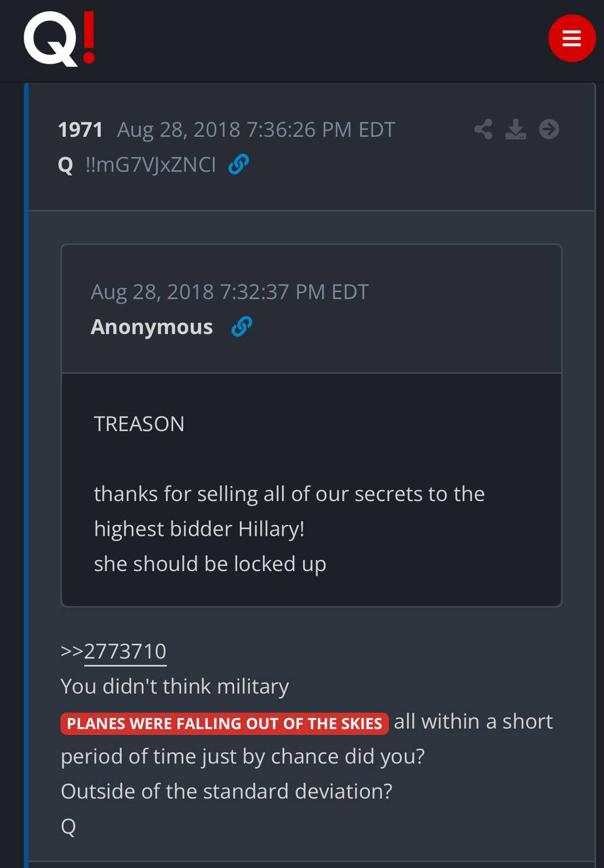Click the Q! site logo
The height and width of the screenshot is (868, 604).
(x=59, y=38)
